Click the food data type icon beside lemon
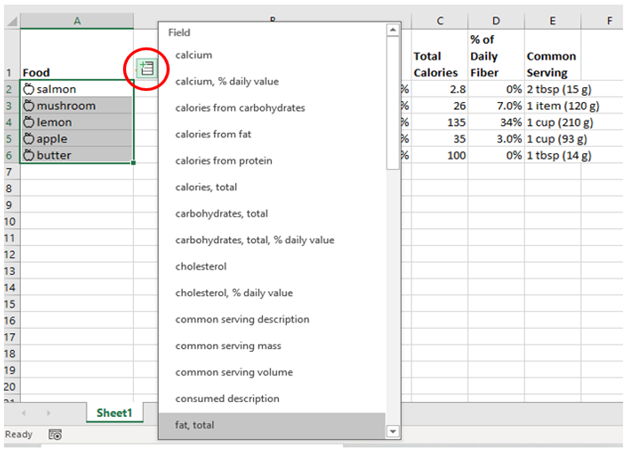This screenshot has height=453, width=625. click(x=29, y=122)
